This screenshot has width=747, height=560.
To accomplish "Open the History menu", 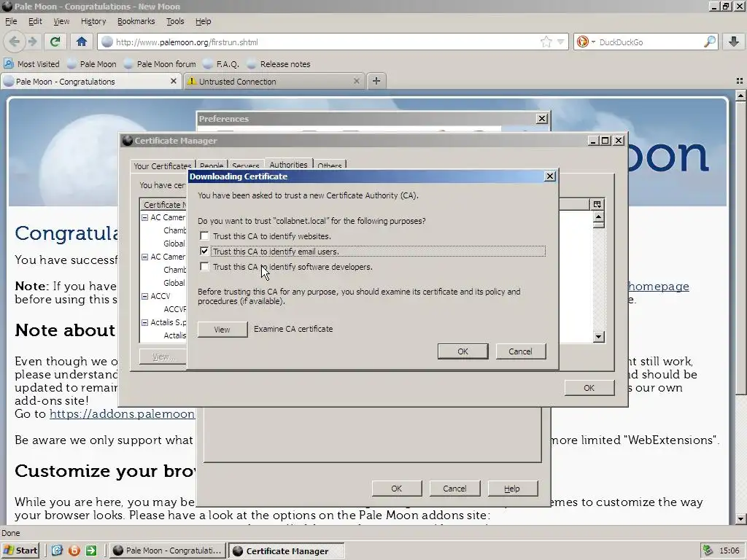I will click(x=93, y=21).
